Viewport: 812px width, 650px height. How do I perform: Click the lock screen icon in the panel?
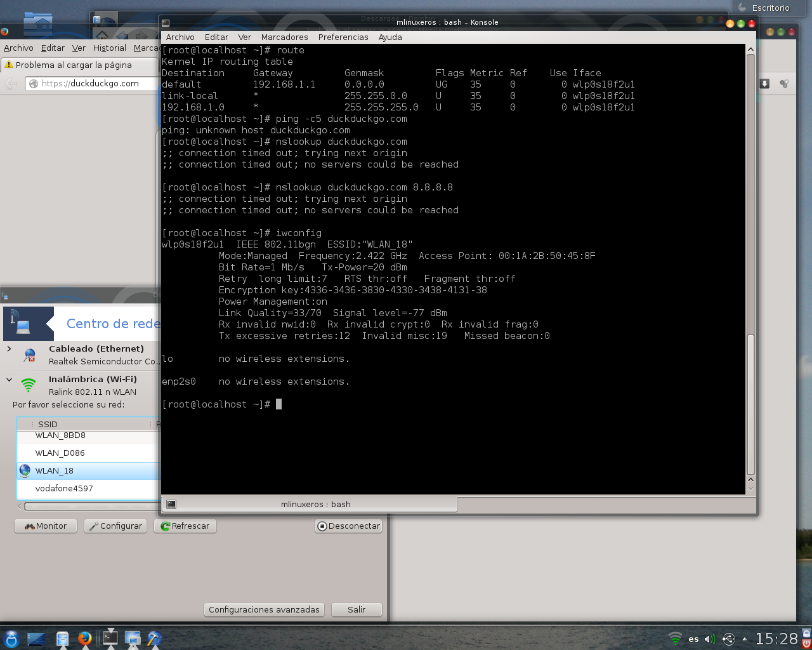806,633
